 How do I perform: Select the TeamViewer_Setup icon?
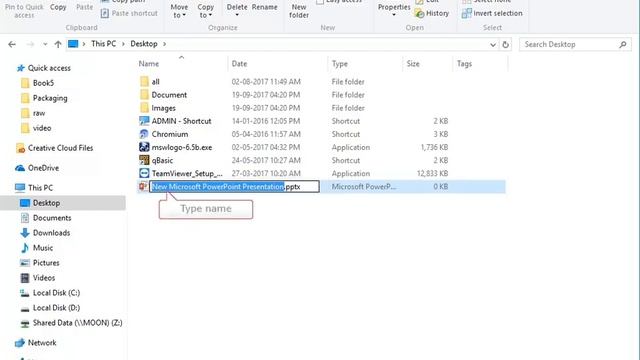coord(144,173)
